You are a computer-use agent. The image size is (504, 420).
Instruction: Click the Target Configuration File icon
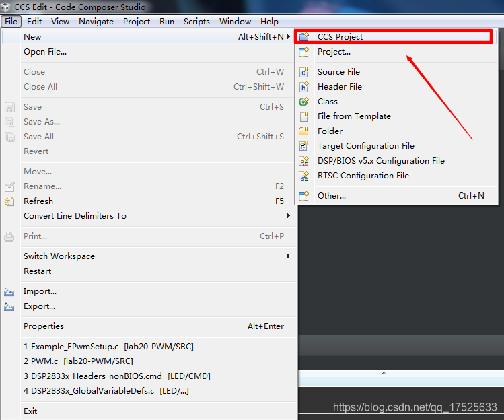pyautogui.click(x=303, y=146)
